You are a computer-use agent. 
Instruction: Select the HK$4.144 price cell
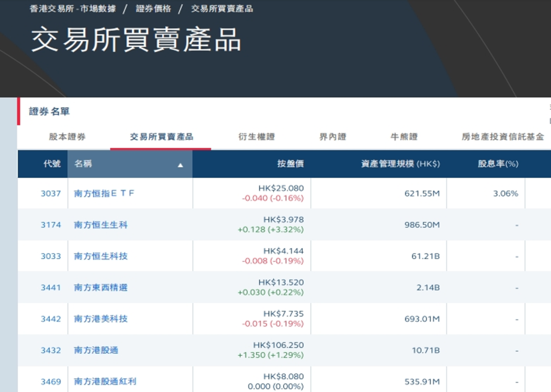(x=283, y=251)
